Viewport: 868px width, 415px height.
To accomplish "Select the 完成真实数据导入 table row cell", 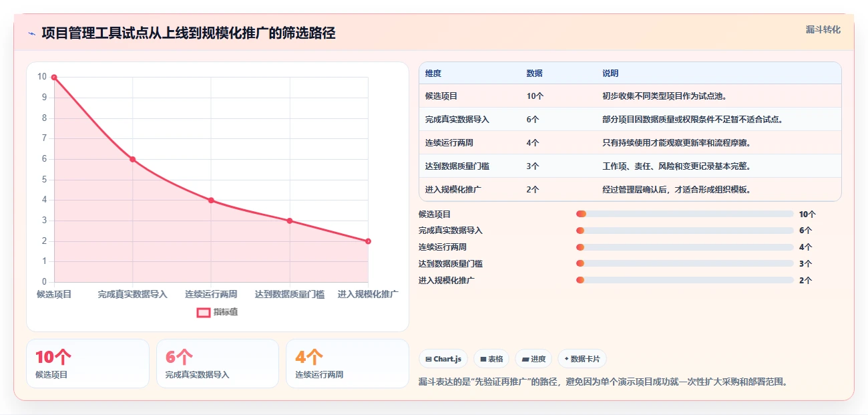I will [457, 120].
